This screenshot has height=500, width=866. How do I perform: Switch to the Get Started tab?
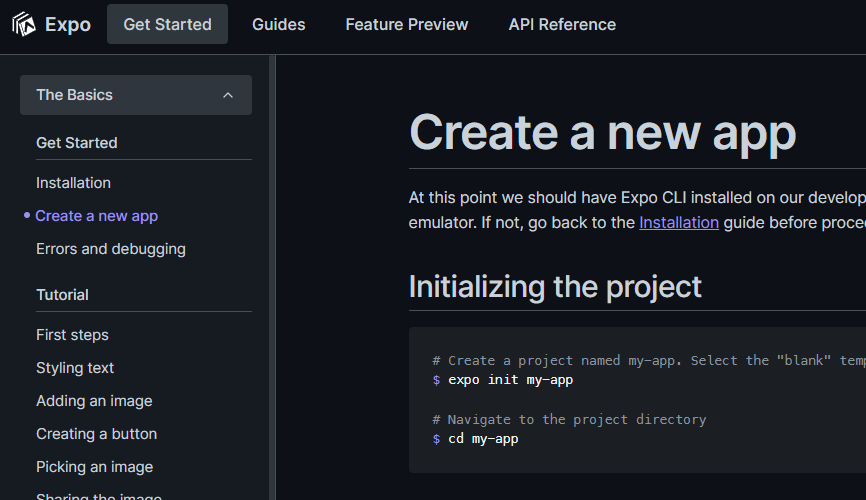point(167,24)
